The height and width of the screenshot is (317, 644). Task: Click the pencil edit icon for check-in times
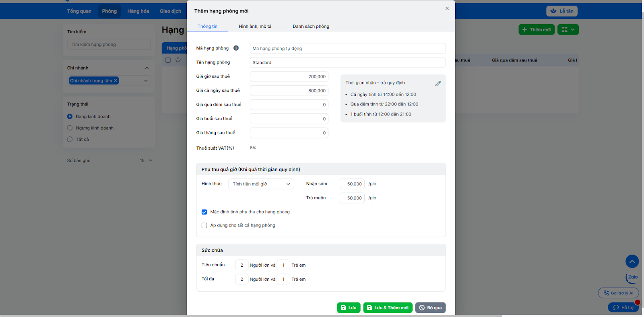point(438,84)
